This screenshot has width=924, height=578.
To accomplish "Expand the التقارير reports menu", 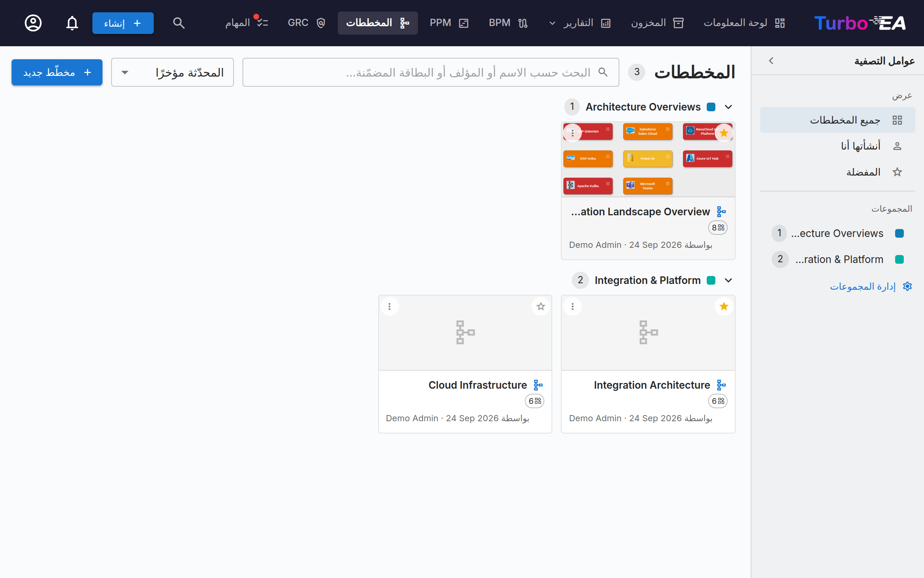I will click(581, 23).
